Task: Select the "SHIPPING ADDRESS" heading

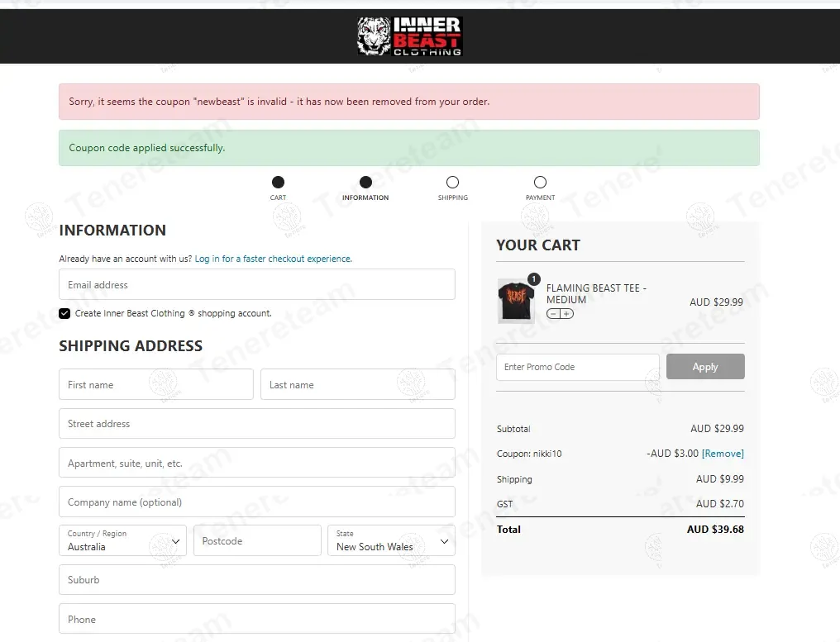Action: coord(131,346)
